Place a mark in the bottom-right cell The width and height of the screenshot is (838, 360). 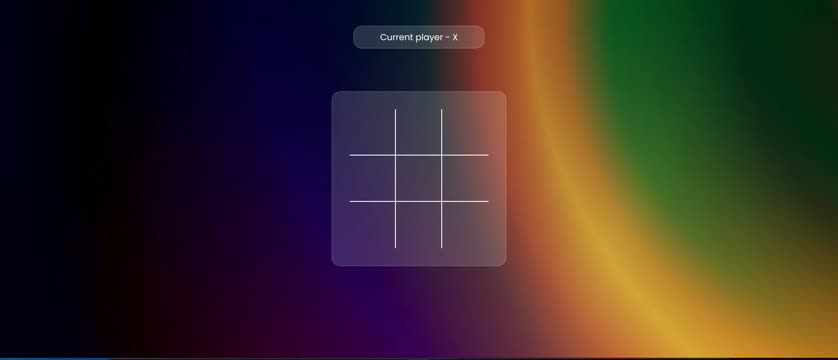[x=465, y=225]
